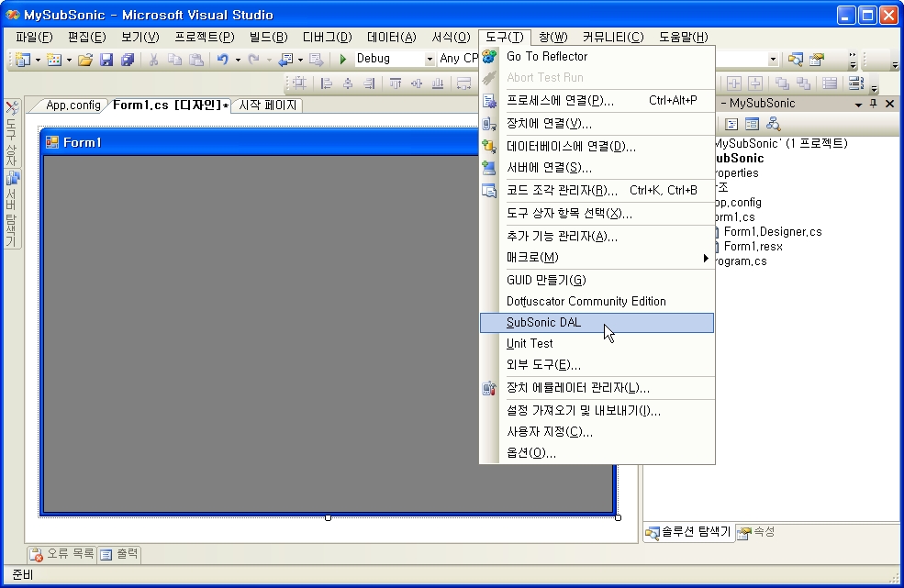The width and height of the screenshot is (904, 588).
Task: Click the Center Horizontally layout icon
Action: (734, 83)
